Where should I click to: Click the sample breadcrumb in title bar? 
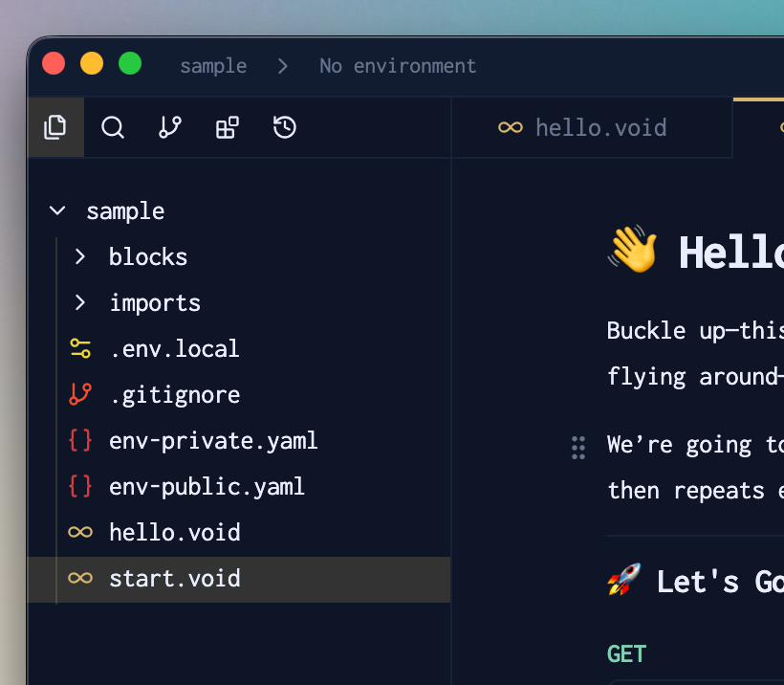click(213, 67)
